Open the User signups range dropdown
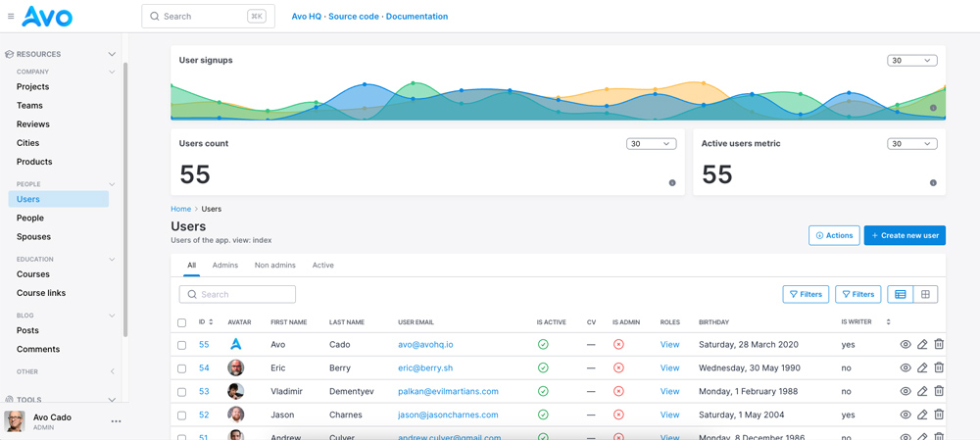Image resolution: width=980 pixels, height=440 pixels. coord(911,61)
